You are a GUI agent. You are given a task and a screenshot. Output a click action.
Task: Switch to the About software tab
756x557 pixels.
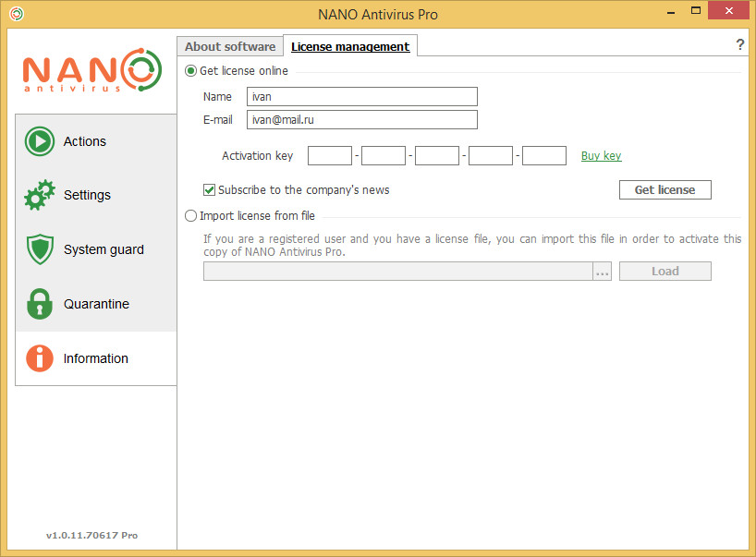pos(230,47)
